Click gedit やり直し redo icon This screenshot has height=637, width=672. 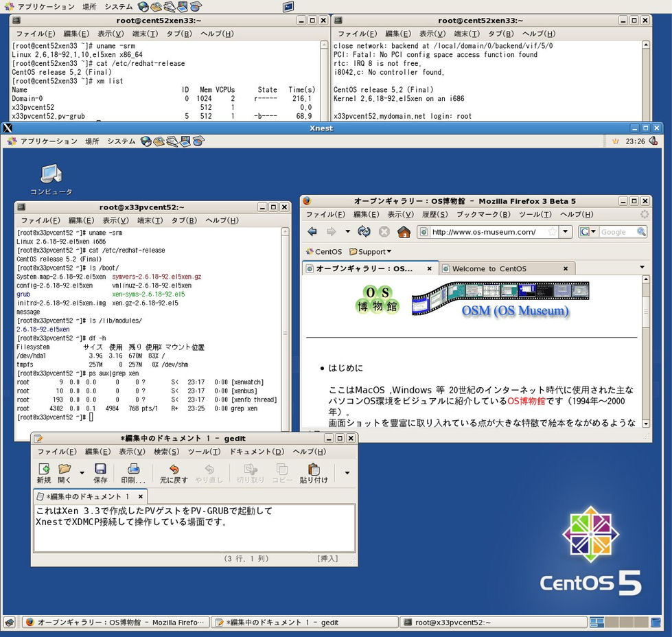(x=209, y=473)
